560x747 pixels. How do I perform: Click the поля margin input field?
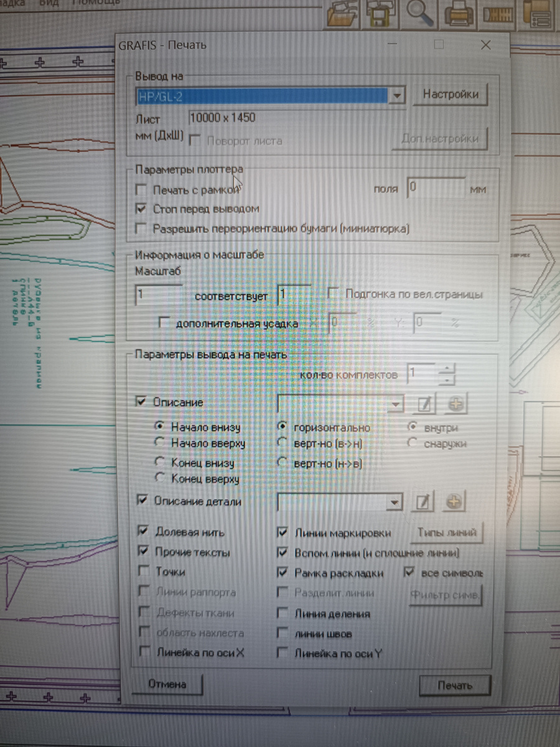[x=436, y=188]
